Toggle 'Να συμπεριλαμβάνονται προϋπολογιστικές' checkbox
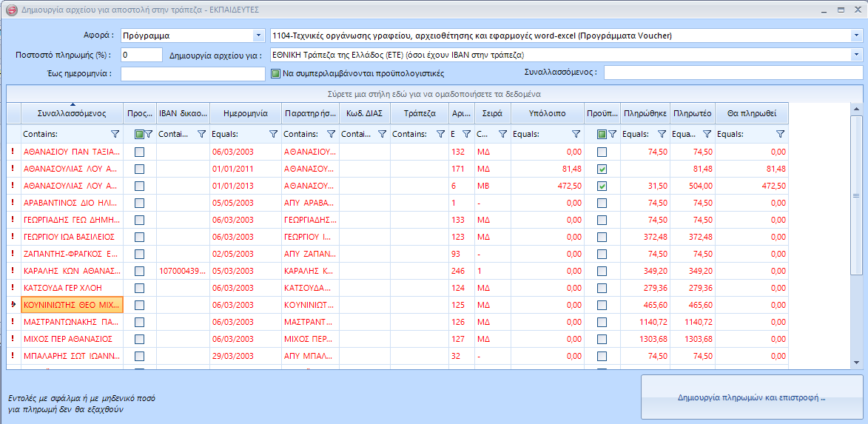Screen dimensions: 868x424 click(x=275, y=73)
